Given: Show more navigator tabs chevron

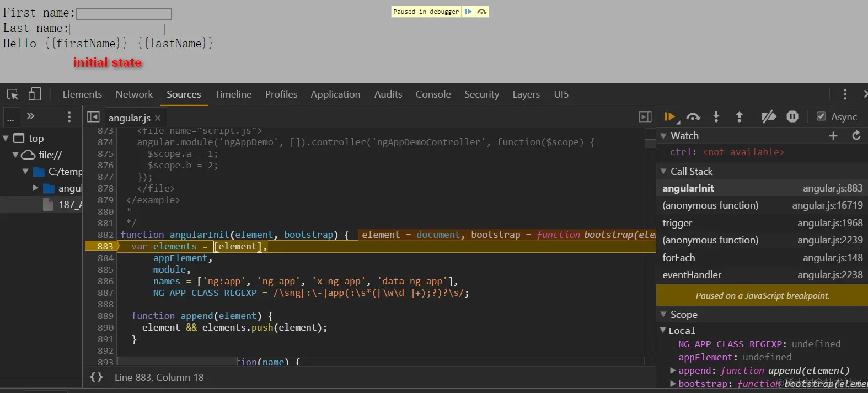Looking at the screenshot, I should [31, 116].
